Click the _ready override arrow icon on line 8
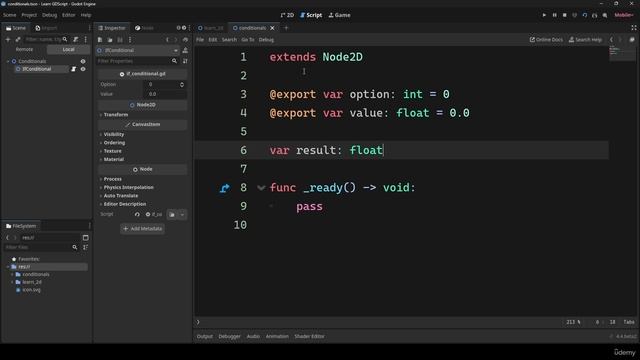 pos(224,188)
